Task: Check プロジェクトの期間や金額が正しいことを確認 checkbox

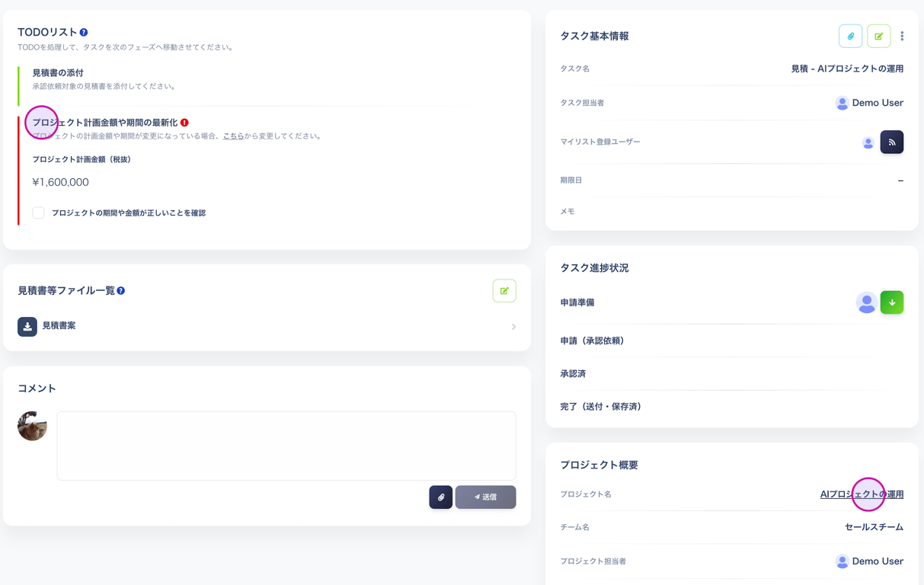Action: [38, 213]
